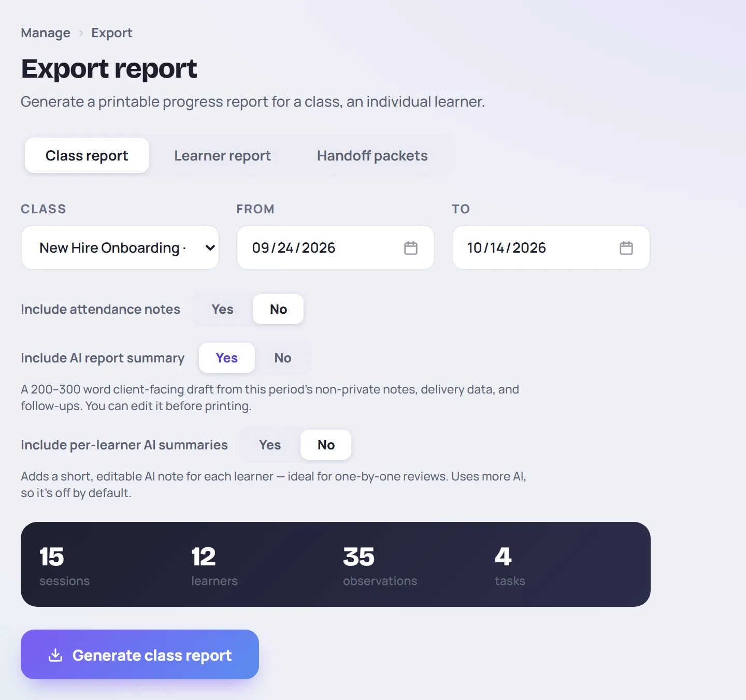This screenshot has height=700, width=746.
Task: Click the Generate class report button
Action: point(140,654)
